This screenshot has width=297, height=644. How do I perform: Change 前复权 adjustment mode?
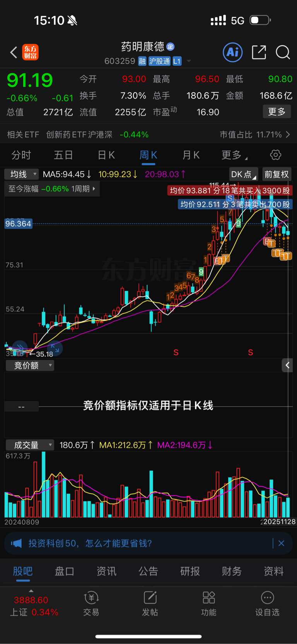(277, 174)
